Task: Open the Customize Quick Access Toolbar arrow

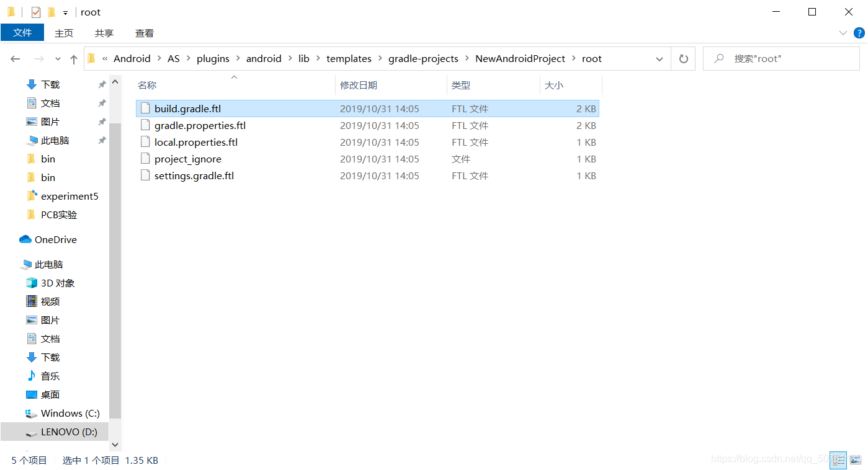Action: pos(65,12)
